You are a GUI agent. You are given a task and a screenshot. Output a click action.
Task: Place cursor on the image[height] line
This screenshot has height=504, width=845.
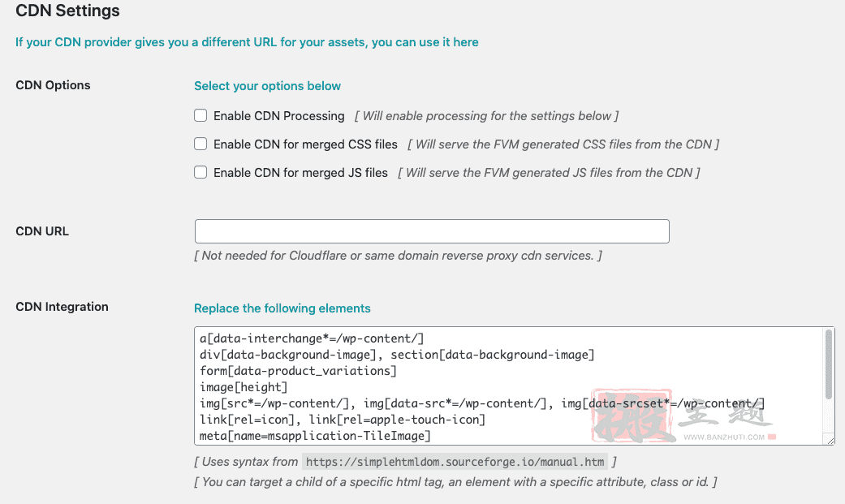click(x=244, y=387)
